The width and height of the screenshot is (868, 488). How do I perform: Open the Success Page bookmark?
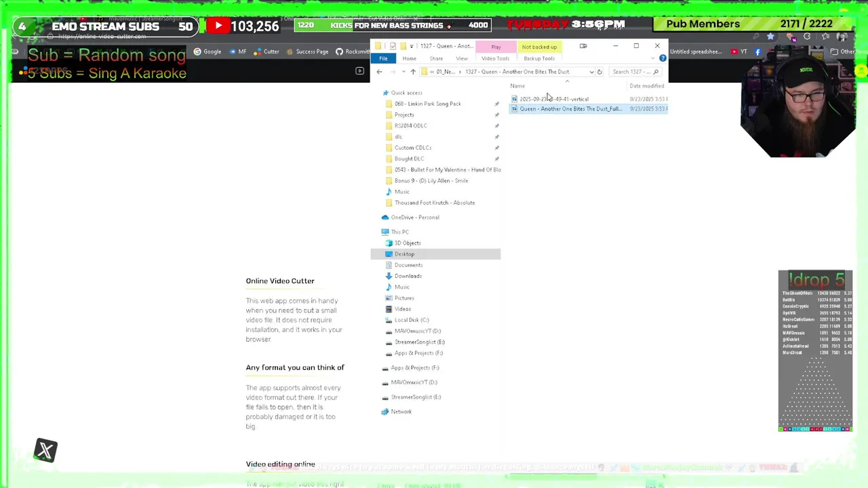pyautogui.click(x=307, y=52)
